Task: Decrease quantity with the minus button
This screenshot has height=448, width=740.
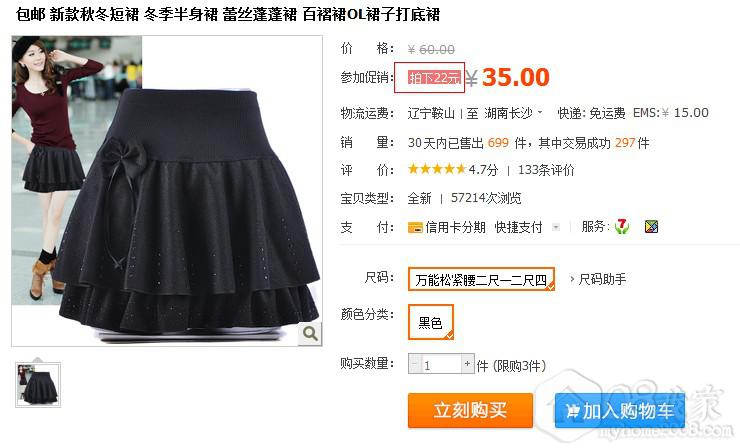Action: [414, 364]
